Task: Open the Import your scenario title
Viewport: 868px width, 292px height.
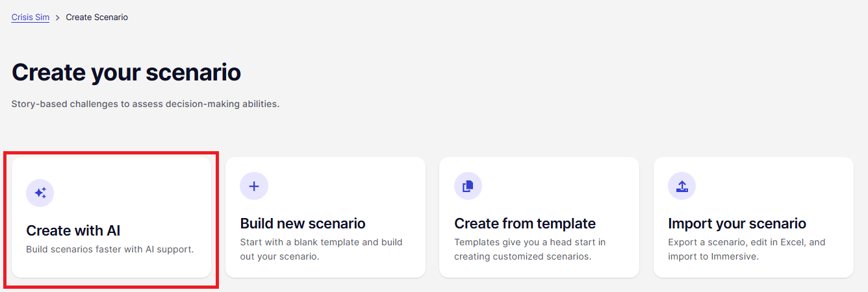Action: click(x=737, y=224)
